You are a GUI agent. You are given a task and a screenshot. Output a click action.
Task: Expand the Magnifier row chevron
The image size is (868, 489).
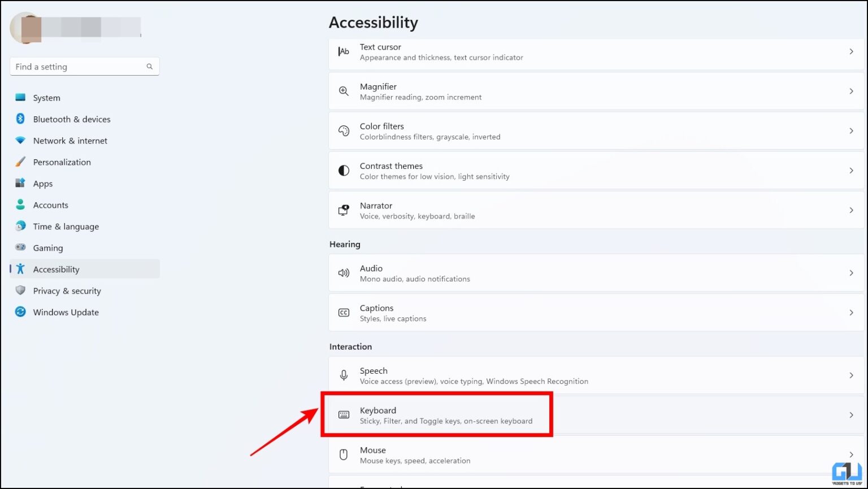pyautogui.click(x=852, y=91)
